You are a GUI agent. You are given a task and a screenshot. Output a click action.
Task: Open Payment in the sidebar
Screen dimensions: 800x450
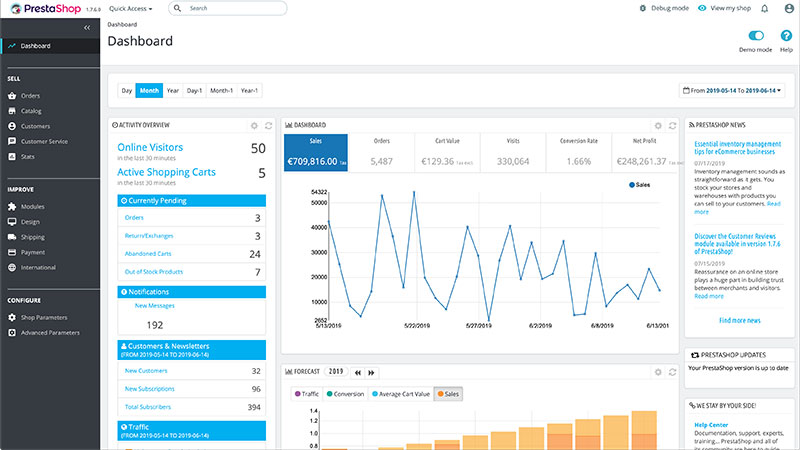[x=33, y=252]
